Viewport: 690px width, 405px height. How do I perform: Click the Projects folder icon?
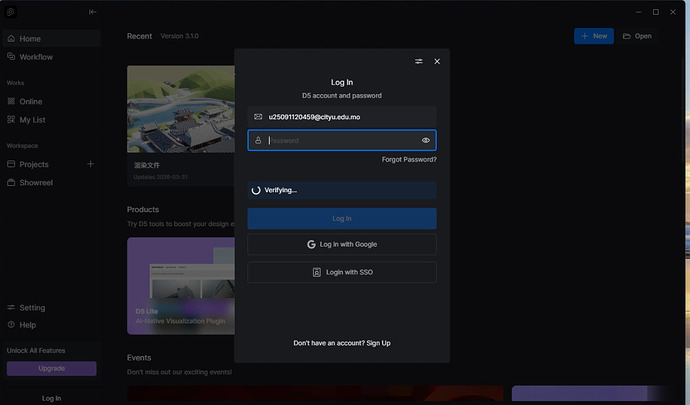pos(11,164)
